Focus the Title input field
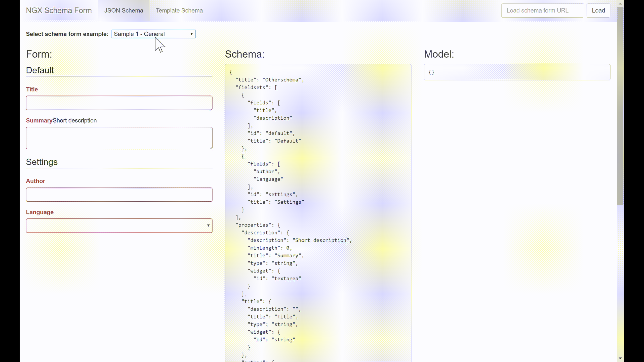644x362 pixels. tap(119, 103)
